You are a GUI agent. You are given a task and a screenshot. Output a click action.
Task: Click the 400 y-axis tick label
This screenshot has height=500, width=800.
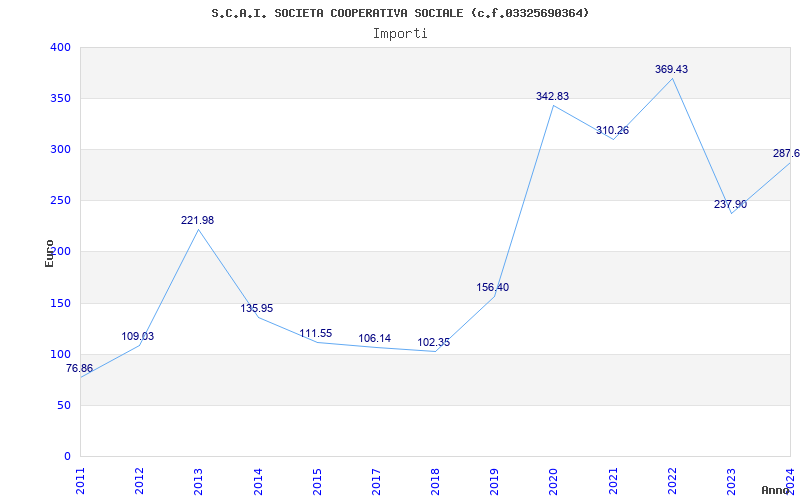(60, 47)
